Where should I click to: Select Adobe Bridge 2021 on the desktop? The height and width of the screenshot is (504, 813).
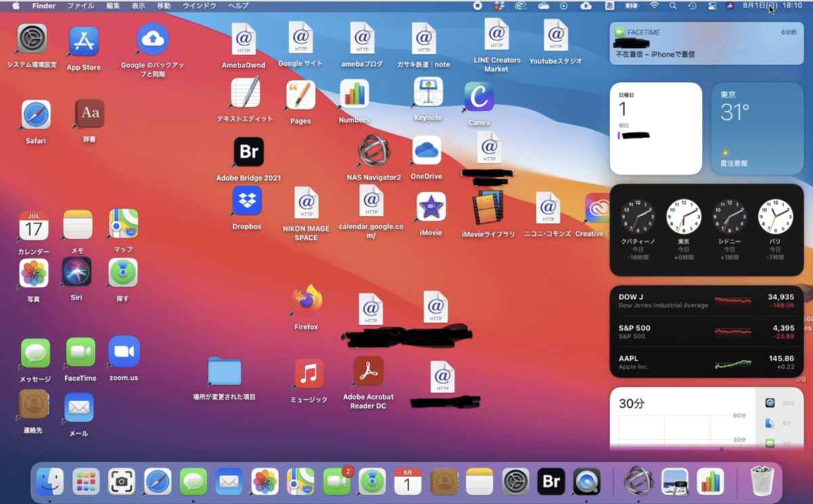[249, 152]
